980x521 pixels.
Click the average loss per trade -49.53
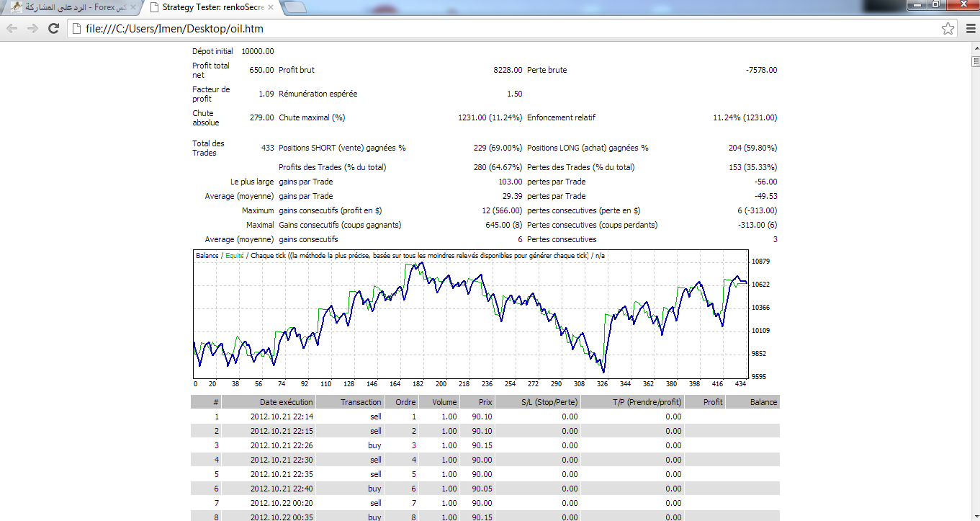pos(766,196)
